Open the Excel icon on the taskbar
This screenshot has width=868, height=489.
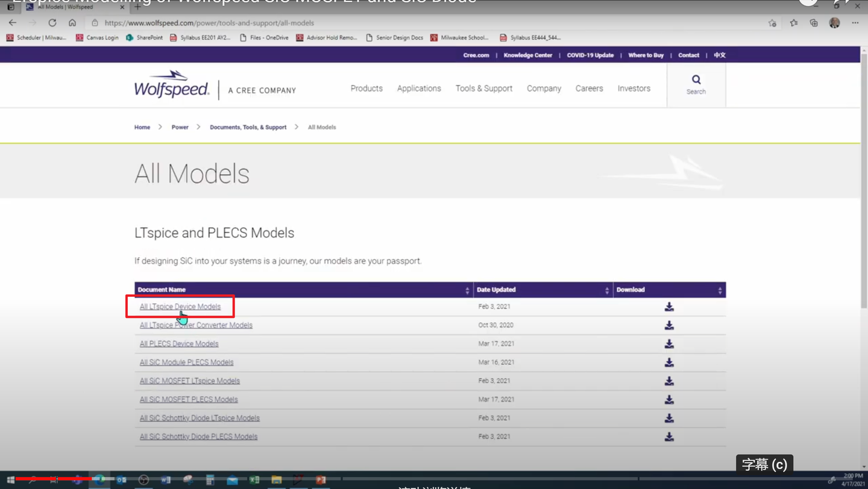pos(254,480)
